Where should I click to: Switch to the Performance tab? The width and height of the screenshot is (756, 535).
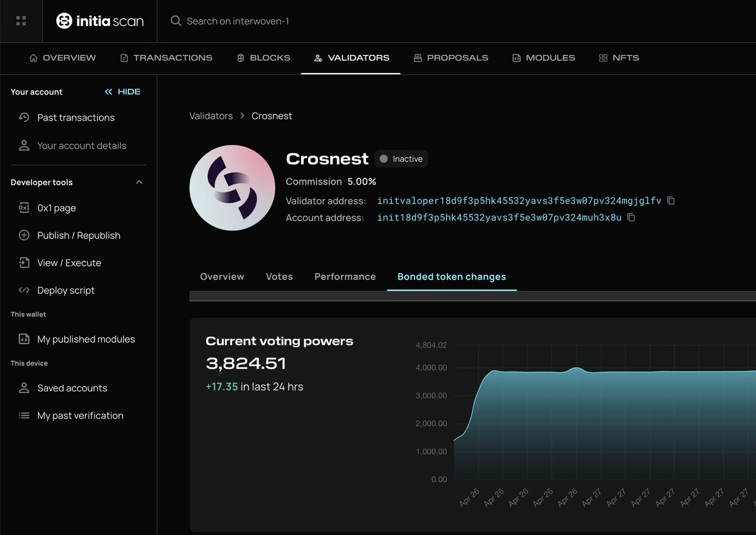(345, 277)
